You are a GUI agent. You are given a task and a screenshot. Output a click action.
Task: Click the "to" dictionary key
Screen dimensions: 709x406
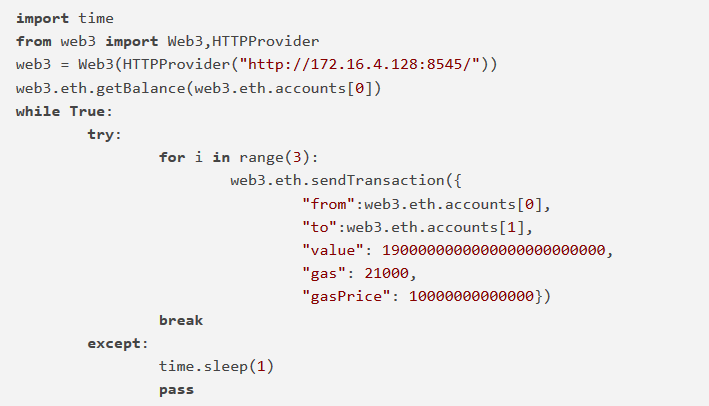click(320, 227)
